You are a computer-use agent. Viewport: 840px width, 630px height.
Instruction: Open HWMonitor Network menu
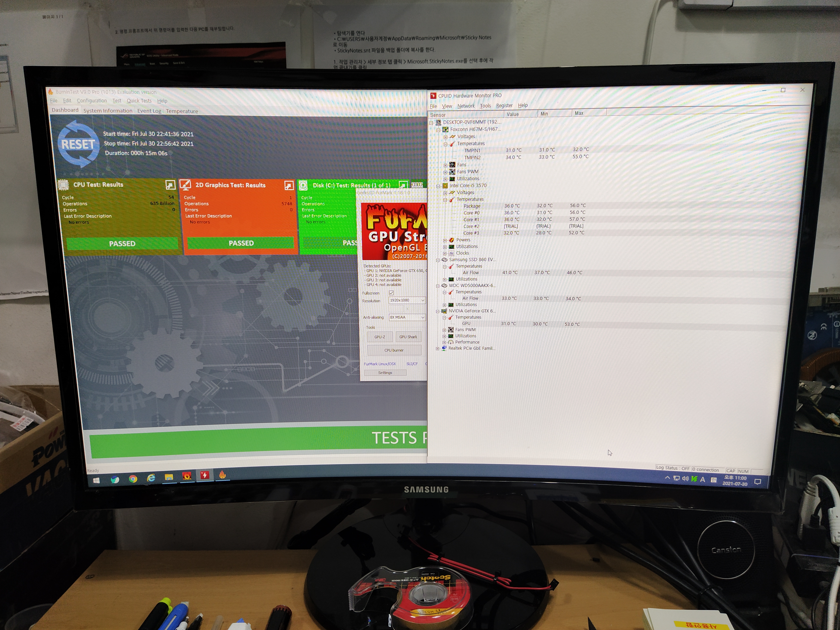(466, 106)
